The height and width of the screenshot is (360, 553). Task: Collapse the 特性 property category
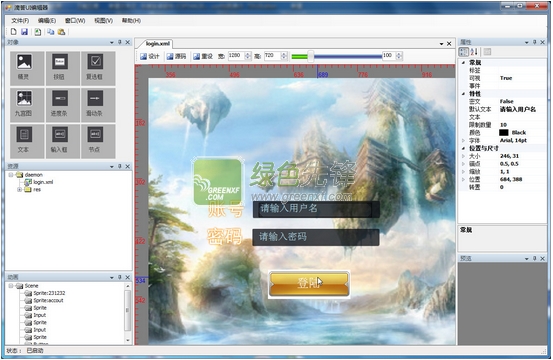pyautogui.click(x=463, y=94)
